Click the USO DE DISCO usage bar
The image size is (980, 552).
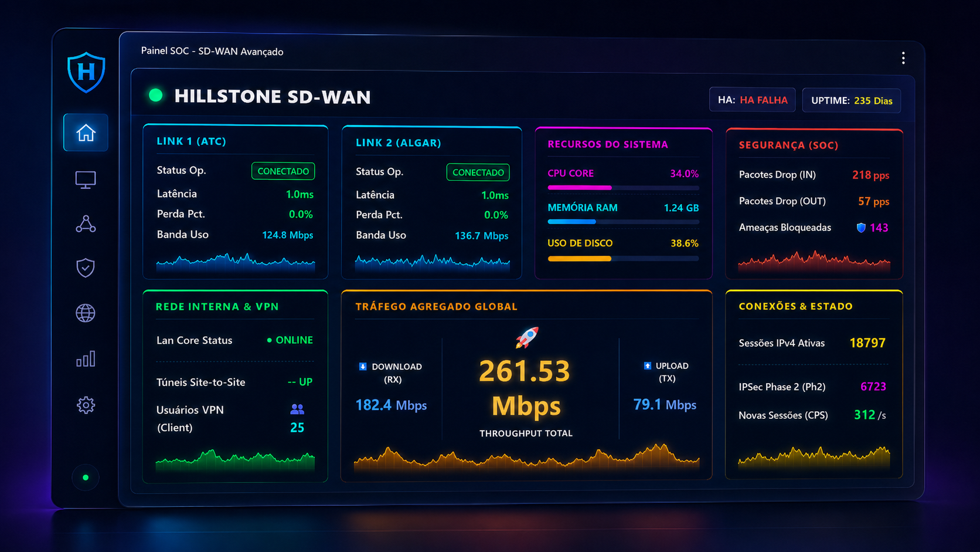click(623, 258)
